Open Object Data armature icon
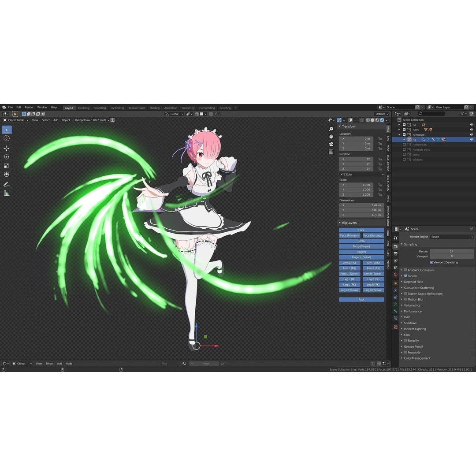This screenshot has height=476, width=476. coord(395,304)
